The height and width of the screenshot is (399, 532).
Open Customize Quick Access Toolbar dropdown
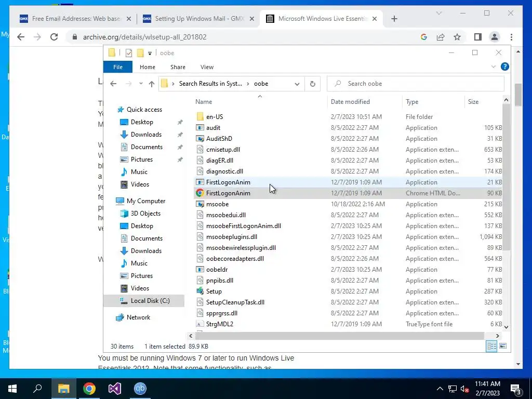click(x=150, y=54)
